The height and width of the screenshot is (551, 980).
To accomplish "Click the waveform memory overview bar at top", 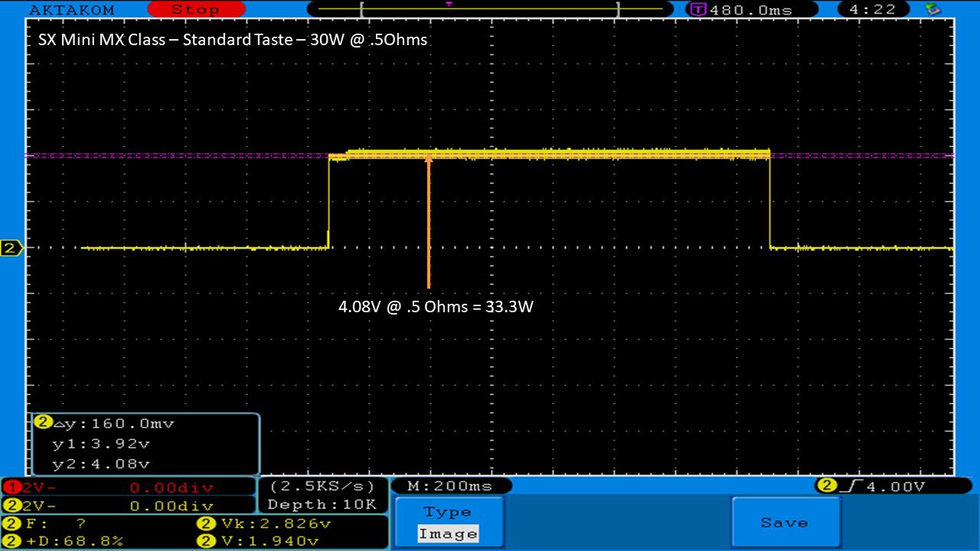I will click(x=490, y=9).
